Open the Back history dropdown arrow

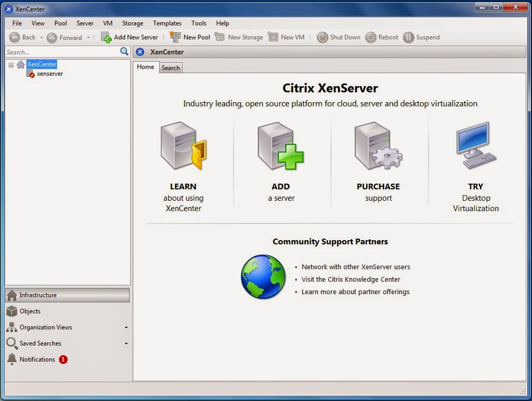pos(41,38)
